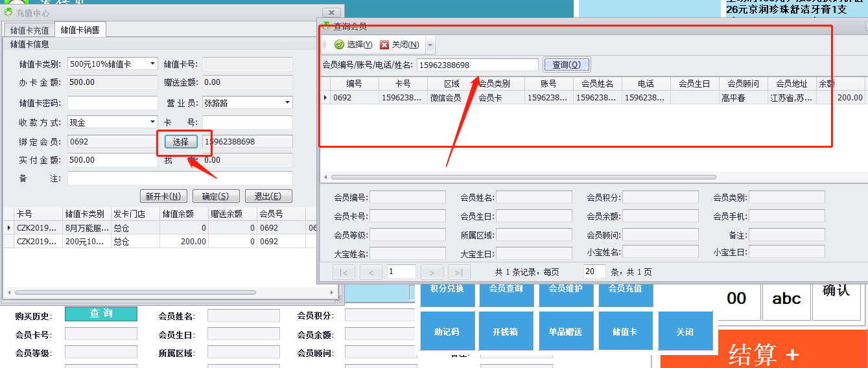Focus the 备注 input field in 充值中心

pyautogui.click(x=180, y=178)
